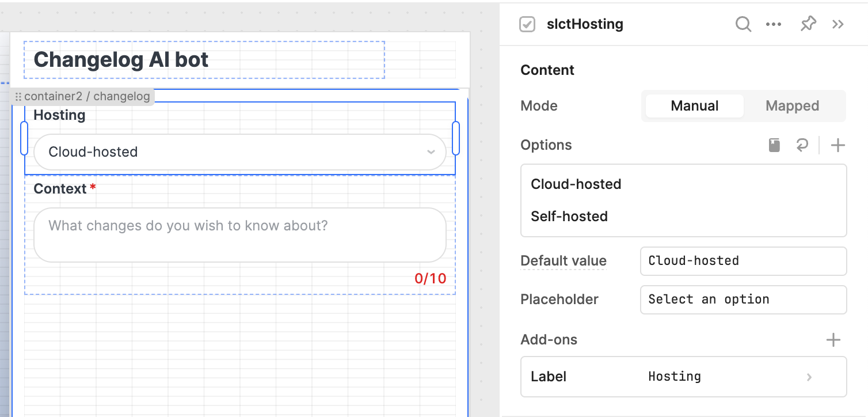Open the Cloud-hosted Hosting dropdown

click(240, 152)
